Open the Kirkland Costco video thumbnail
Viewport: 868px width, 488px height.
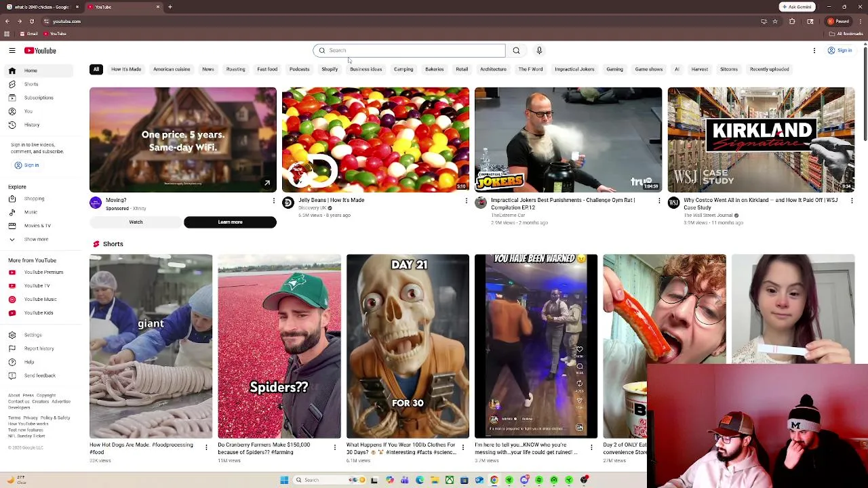coord(761,140)
